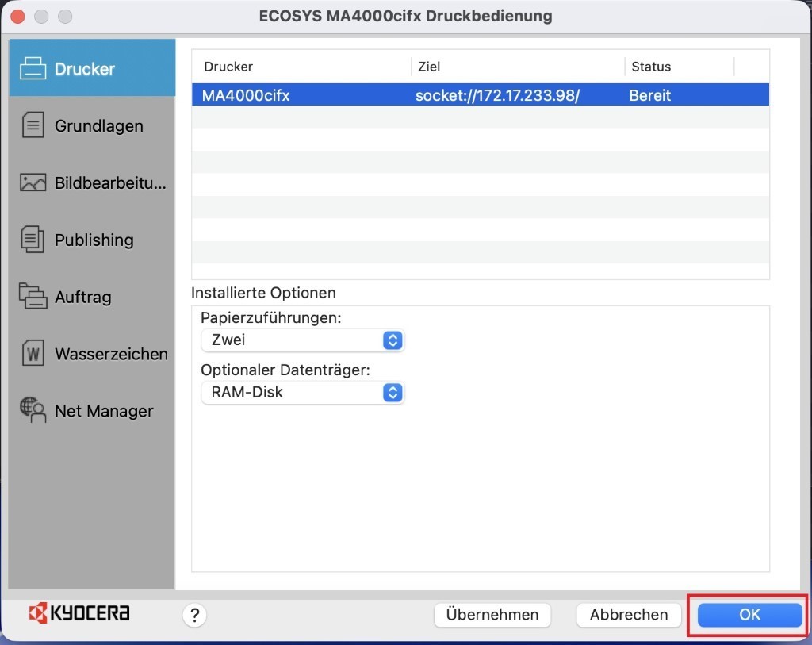812x645 pixels.
Task: Go to the Grundlagen tab label
Action: coord(99,126)
